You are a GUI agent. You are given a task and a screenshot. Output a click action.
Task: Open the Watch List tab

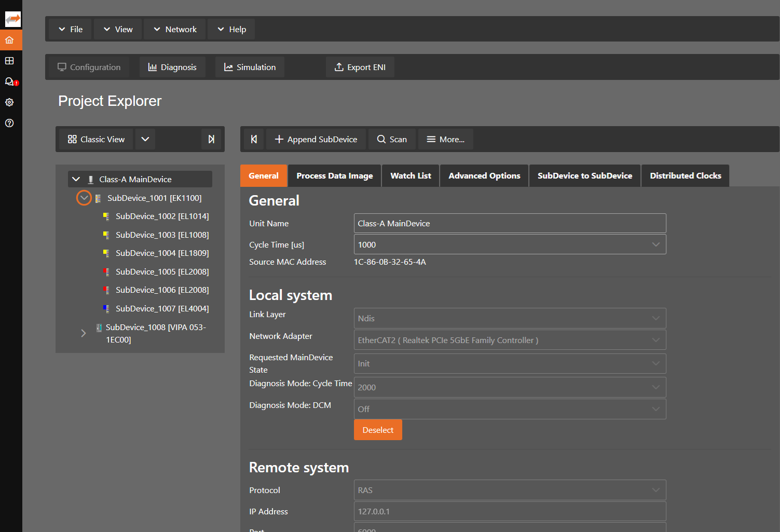click(x=410, y=175)
